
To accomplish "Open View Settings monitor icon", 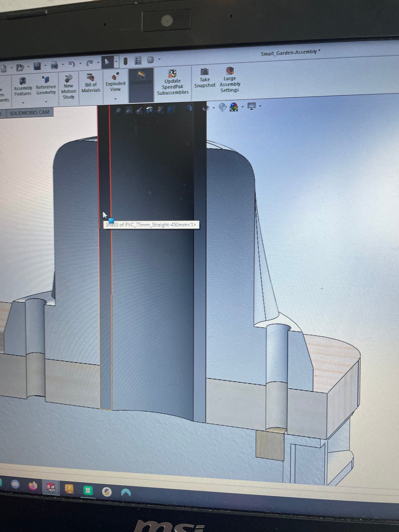I will click(251, 106).
